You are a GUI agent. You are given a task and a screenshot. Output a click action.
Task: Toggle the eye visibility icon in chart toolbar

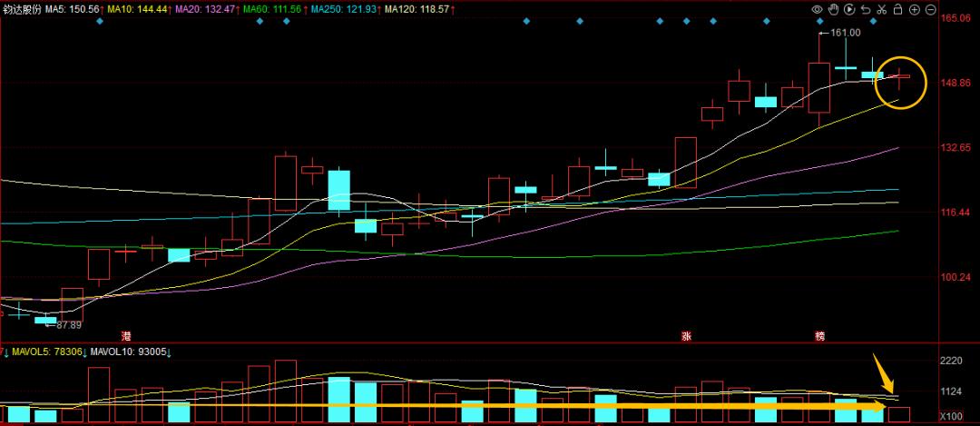tap(817, 9)
